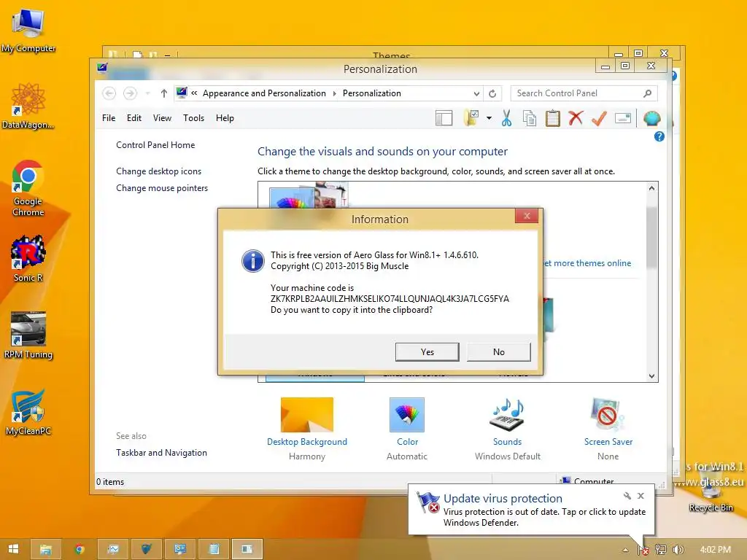Image resolution: width=747 pixels, height=560 pixels.
Task: Close the Information dialog with red X
Action: coord(527,216)
